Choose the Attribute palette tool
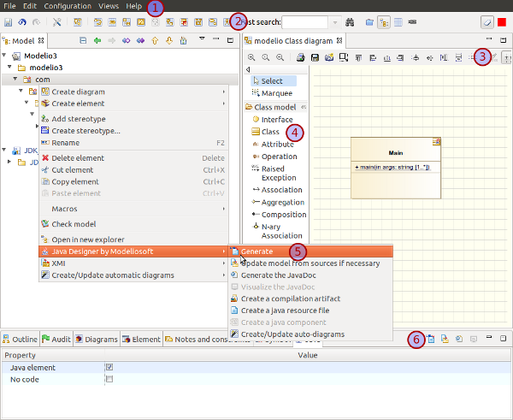513x420 pixels. [x=274, y=145]
